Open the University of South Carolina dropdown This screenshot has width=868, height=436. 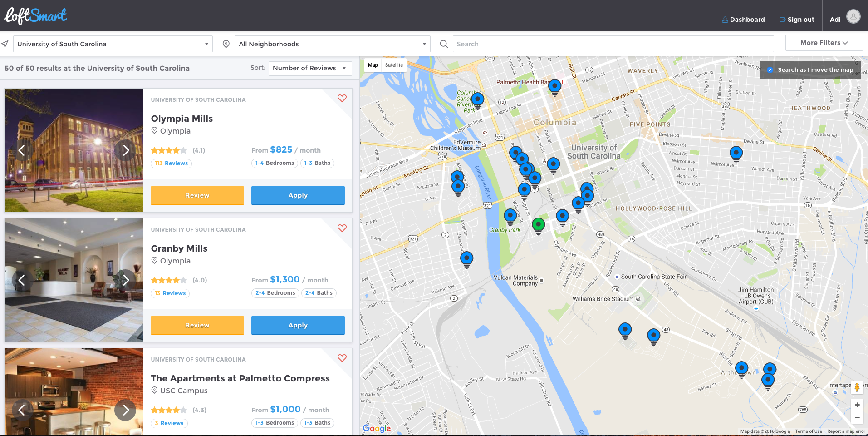tap(113, 44)
